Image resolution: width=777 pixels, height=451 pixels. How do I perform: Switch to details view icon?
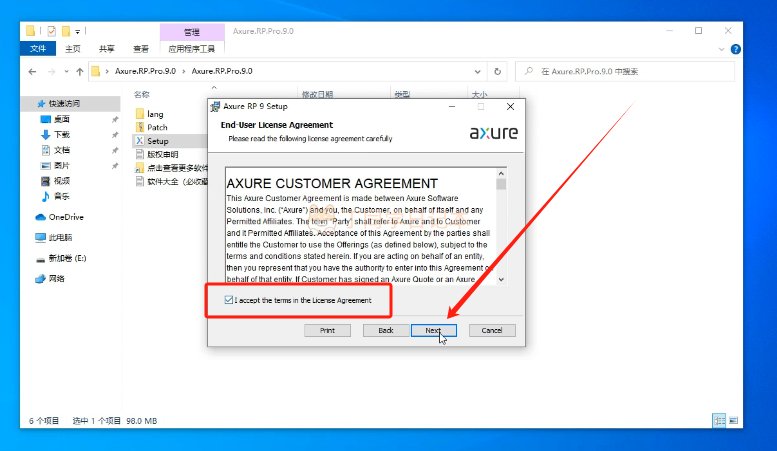[719, 421]
